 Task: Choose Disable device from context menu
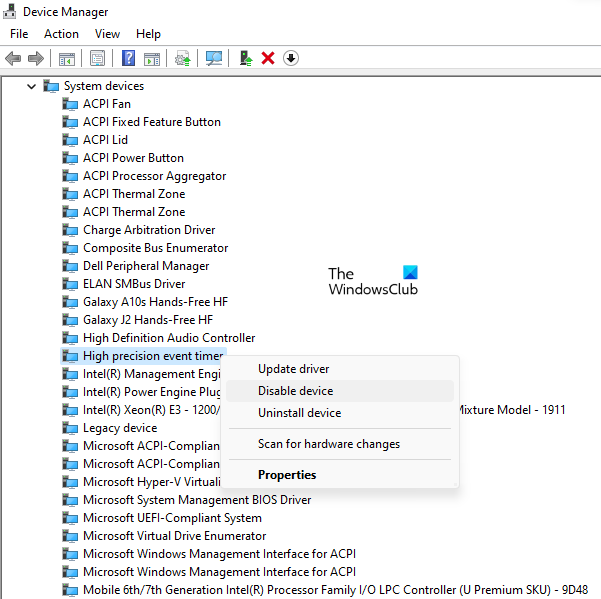coord(340,391)
